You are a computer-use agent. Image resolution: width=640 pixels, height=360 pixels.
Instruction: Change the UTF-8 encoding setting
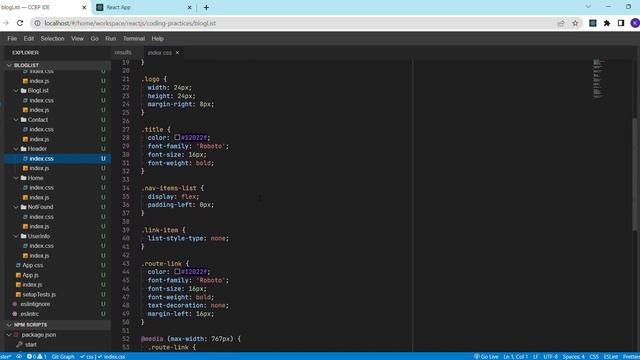tap(550, 356)
